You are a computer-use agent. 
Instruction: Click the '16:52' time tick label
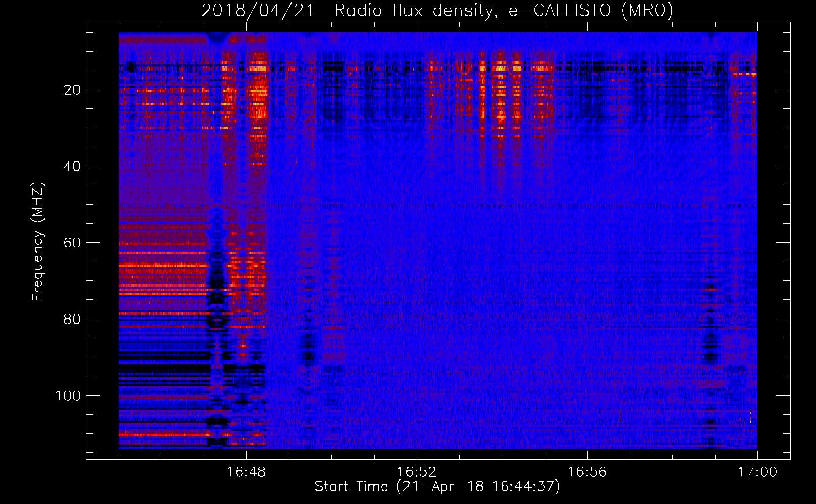(417, 472)
